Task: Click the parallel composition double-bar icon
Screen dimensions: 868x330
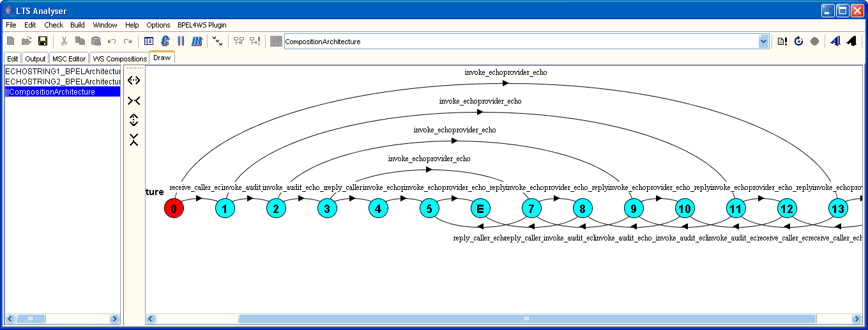Action: point(181,42)
